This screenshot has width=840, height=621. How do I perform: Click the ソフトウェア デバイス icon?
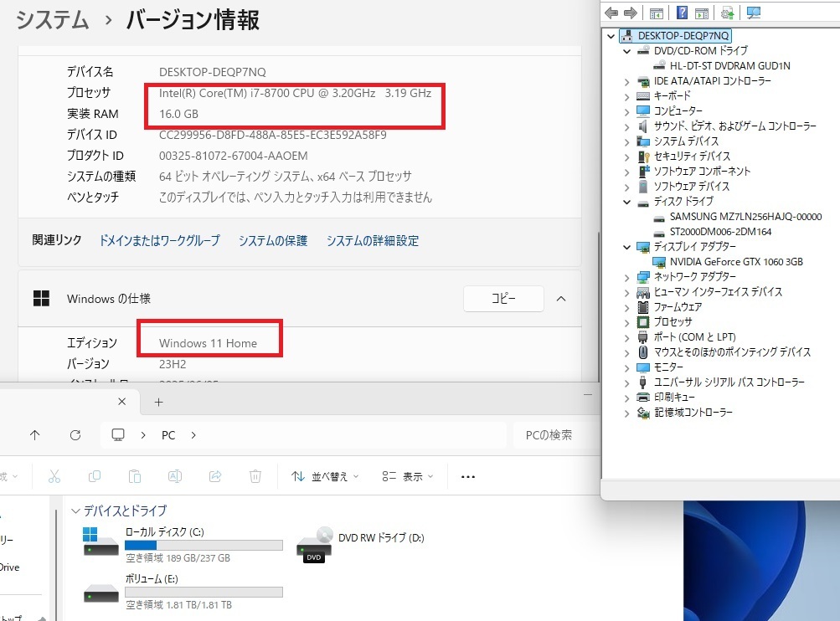point(643,187)
